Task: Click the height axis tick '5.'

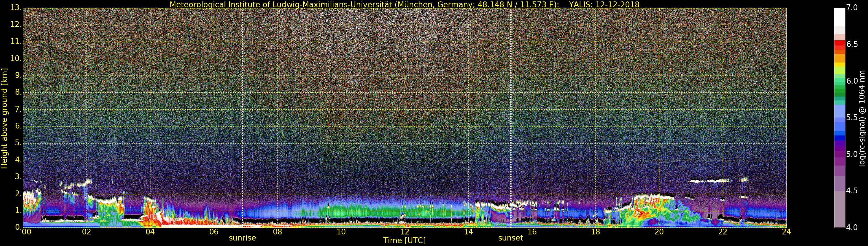Action: [18, 143]
